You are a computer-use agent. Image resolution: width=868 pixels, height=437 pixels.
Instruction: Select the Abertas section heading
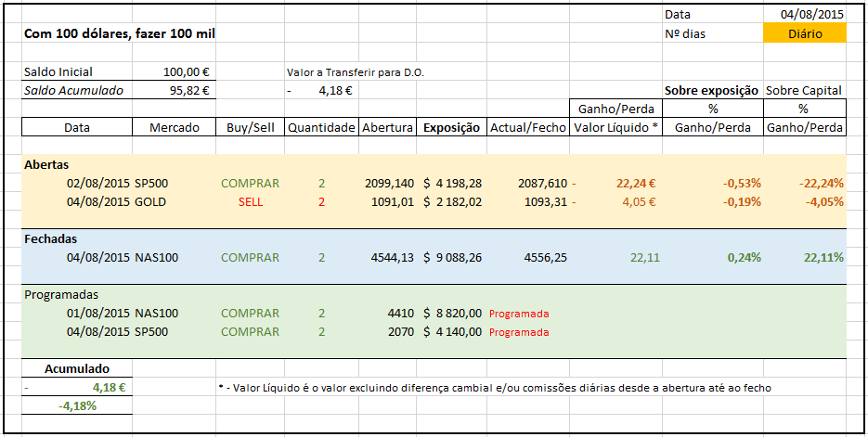48,164
